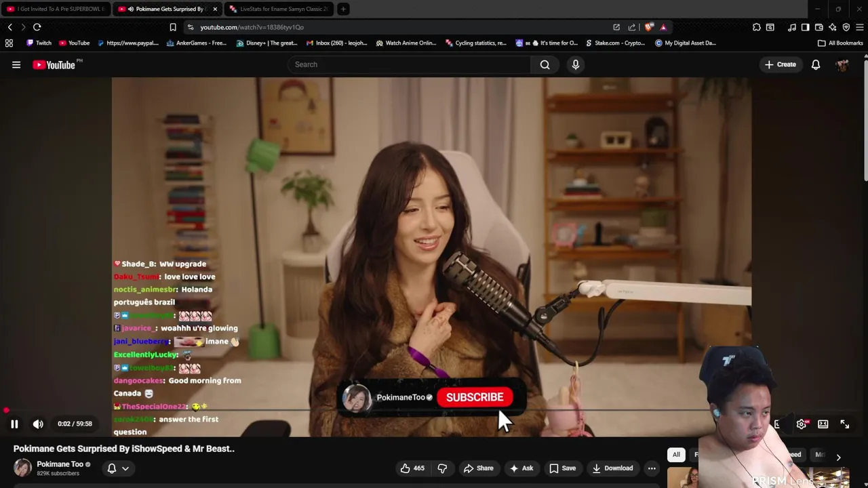Open the YouTube notifications bell
This screenshot has height=488, width=868.
(816, 64)
